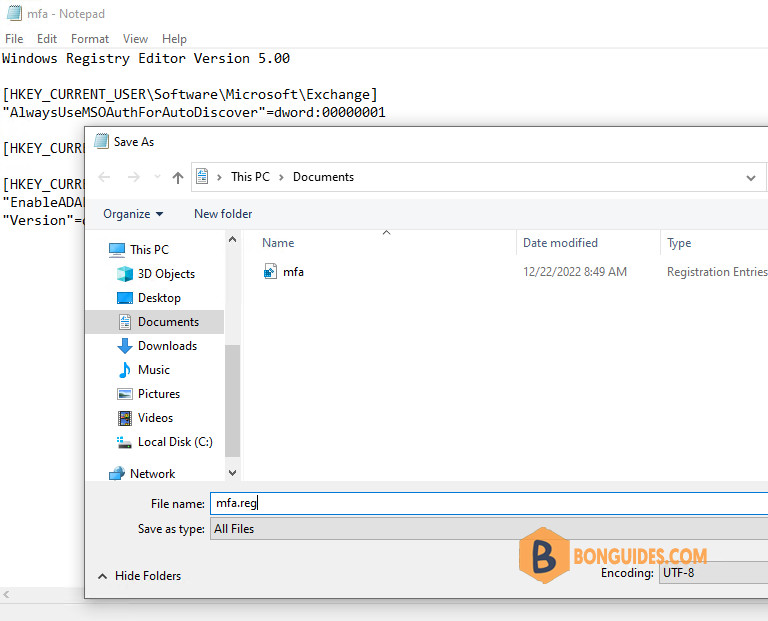
Task: Open address bar history dropdown
Action: point(750,178)
